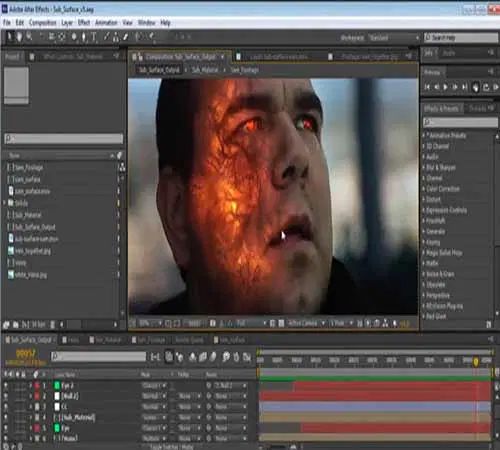This screenshot has height=450, width=500.
Task: Open Graph Editor icon in timeline
Action: click(247, 357)
